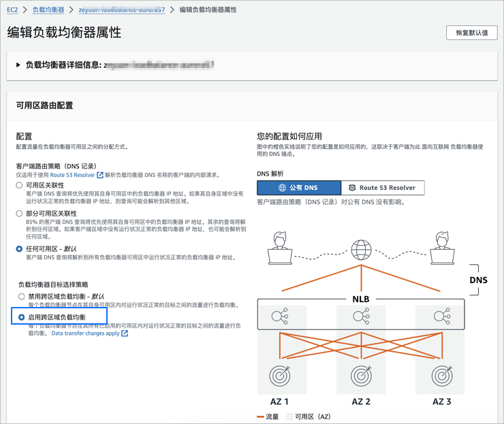Select 禁用跨区域负载均衡 radio option
Screen dimensions: 504x424
tap(22, 297)
